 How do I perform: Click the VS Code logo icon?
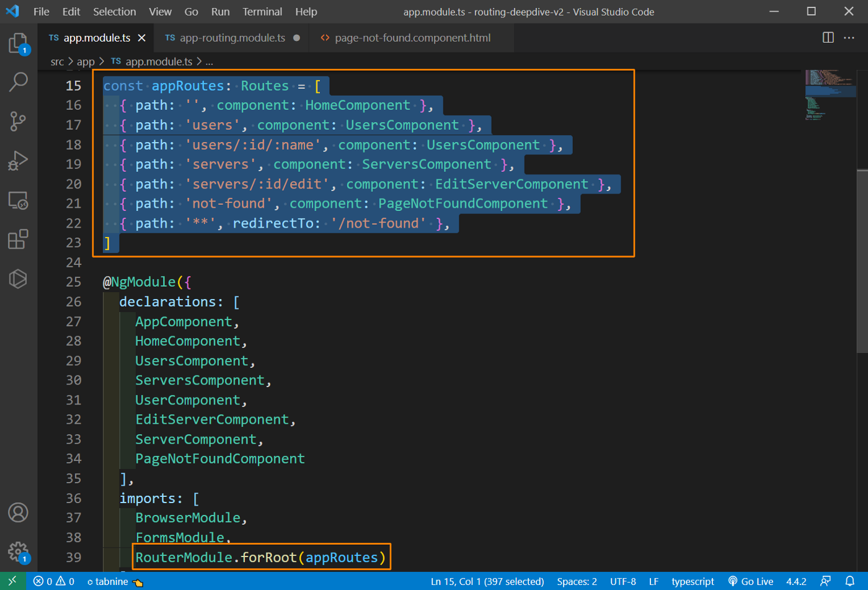coord(12,11)
